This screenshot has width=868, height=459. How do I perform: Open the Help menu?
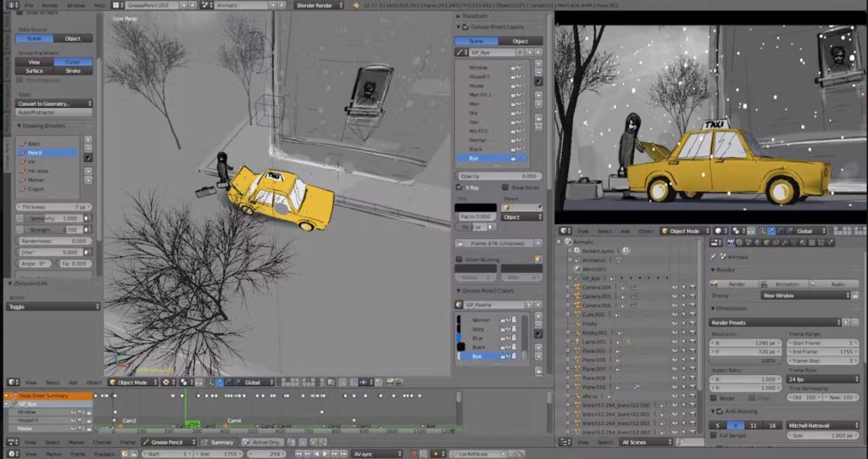pyautogui.click(x=99, y=5)
